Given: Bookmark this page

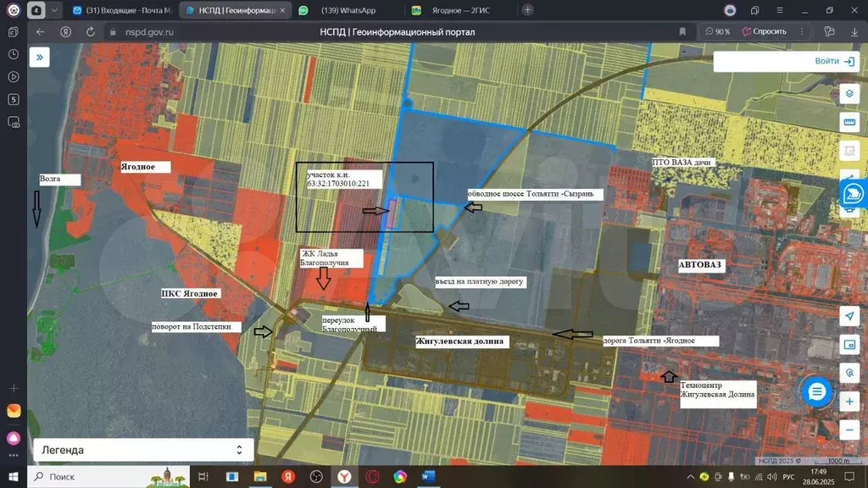Looking at the screenshot, I should click(682, 32).
